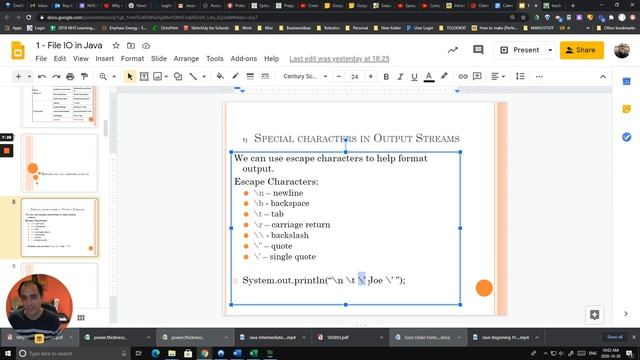Screen dimensions: 640x360
Task: Open the Format menu
Action: click(x=133, y=59)
